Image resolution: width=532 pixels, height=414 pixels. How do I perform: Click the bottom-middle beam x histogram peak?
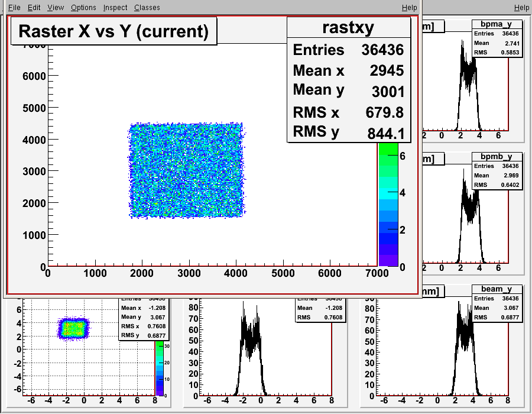(x=244, y=305)
